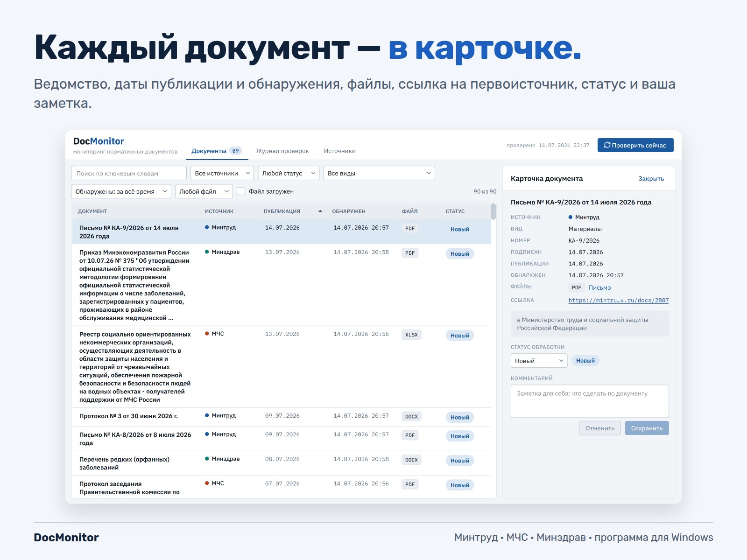Expand the Все виды dropdown

point(379,173)
